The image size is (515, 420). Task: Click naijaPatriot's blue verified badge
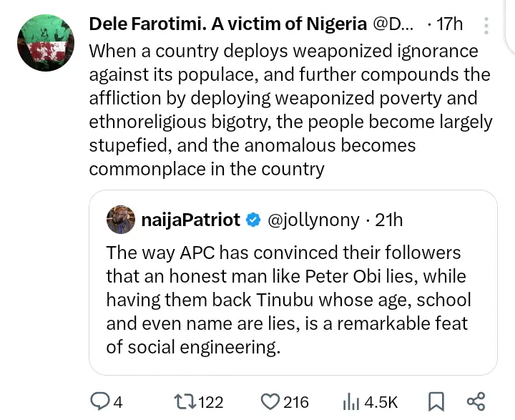(x=253, y=220)
